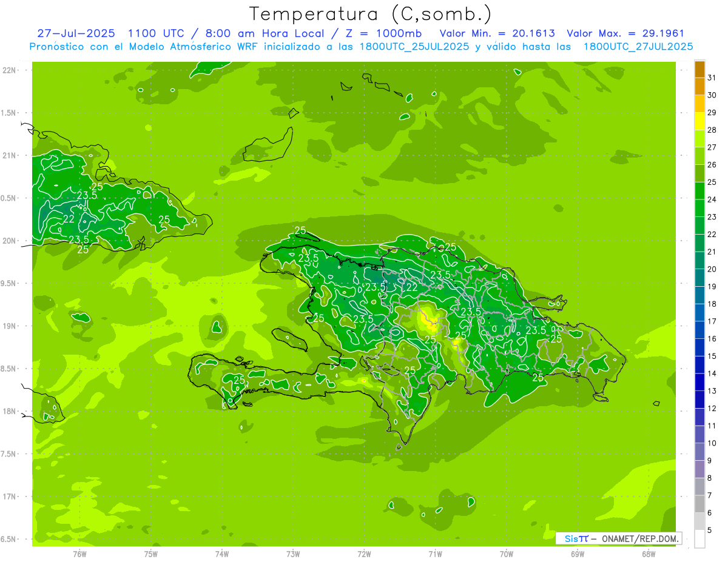Click the '74W' longitude axis label
This screenshot has width=728, height=562.
(x=222, y=554)
